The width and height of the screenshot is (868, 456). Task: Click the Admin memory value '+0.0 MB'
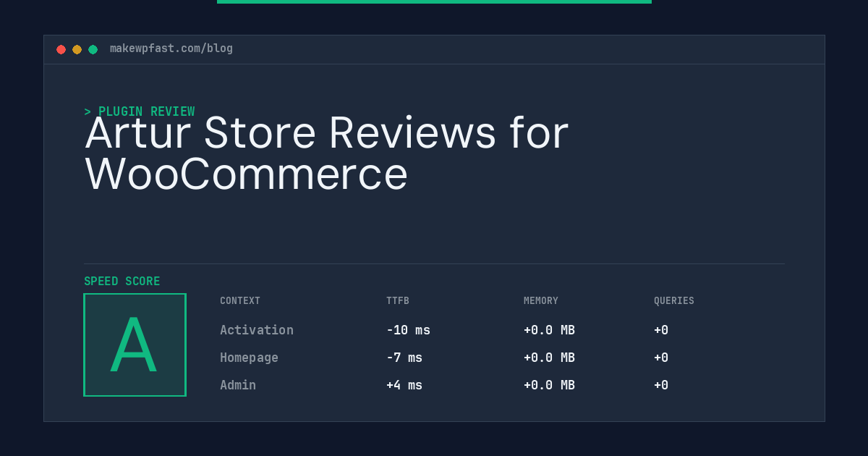[x=549, y=385]
